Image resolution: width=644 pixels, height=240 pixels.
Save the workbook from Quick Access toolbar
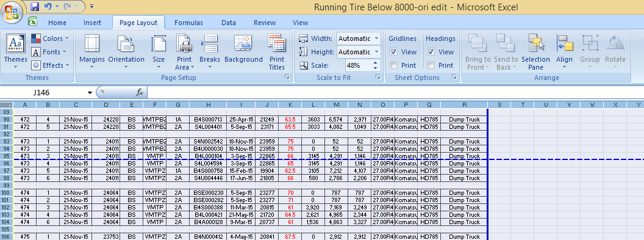tap(35, 7)
